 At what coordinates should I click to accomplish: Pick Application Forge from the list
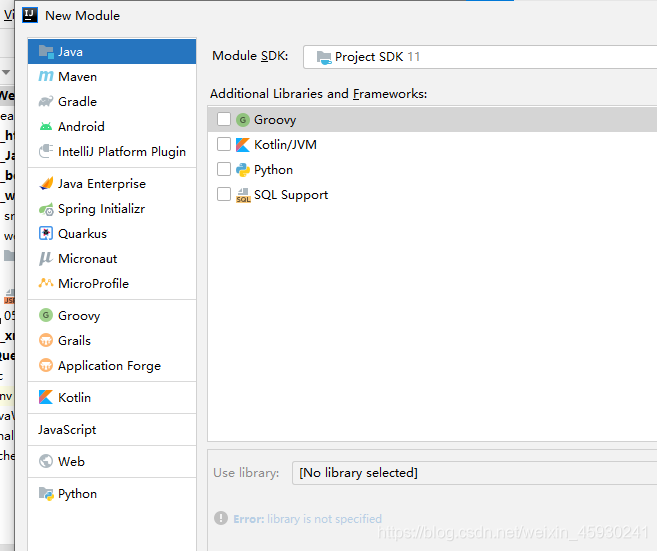(109, 366)
